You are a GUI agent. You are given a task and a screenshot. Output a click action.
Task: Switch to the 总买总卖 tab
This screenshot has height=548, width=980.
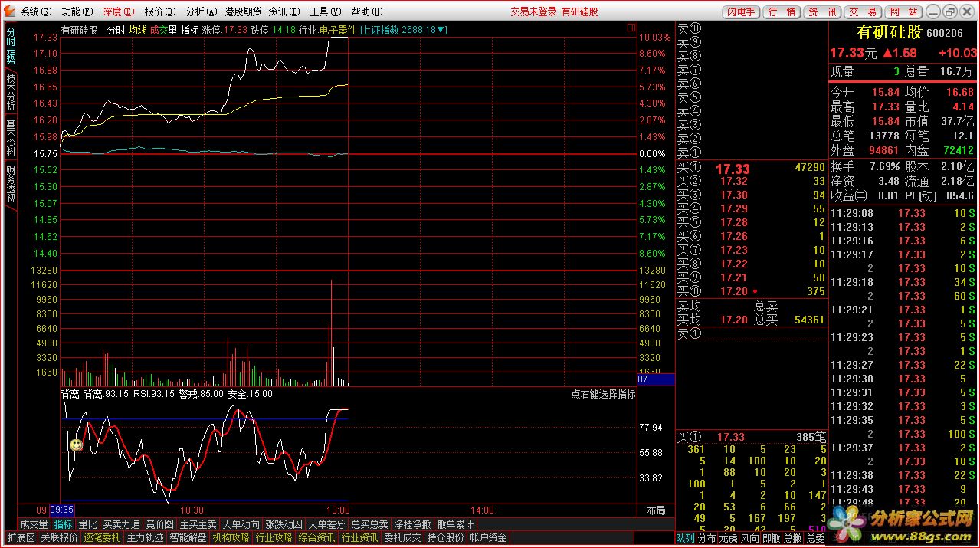(x=370, y=524)
